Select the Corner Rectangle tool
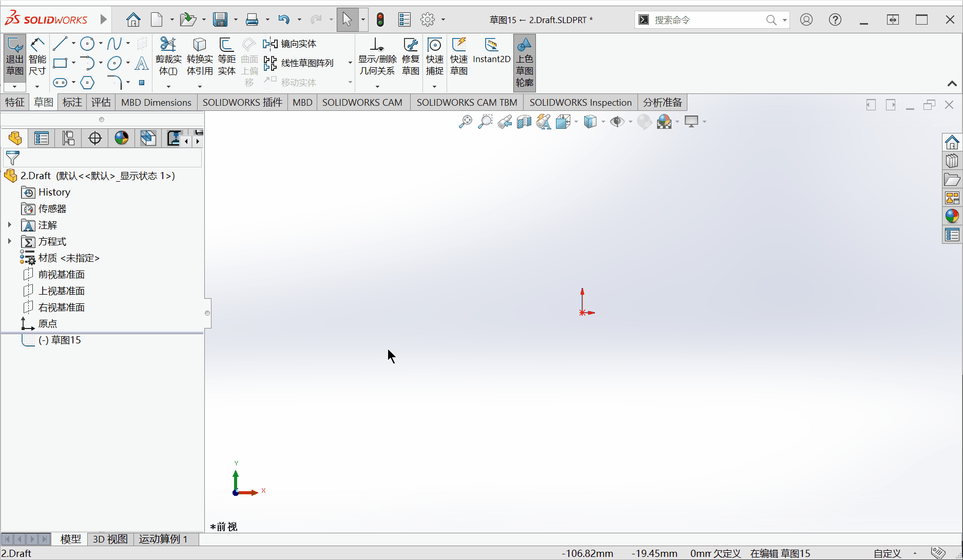Image resolution: width=963 pixels, height=560 pixels. pyautogui.click(x=60, y=63)
